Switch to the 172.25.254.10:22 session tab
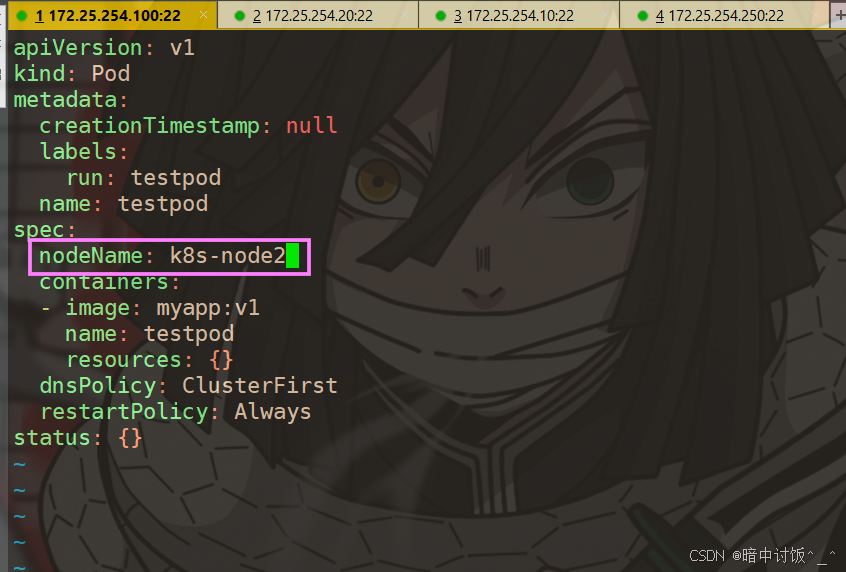Screen dimensions: 846x572 pyautogui.click(x=519, y=15)
